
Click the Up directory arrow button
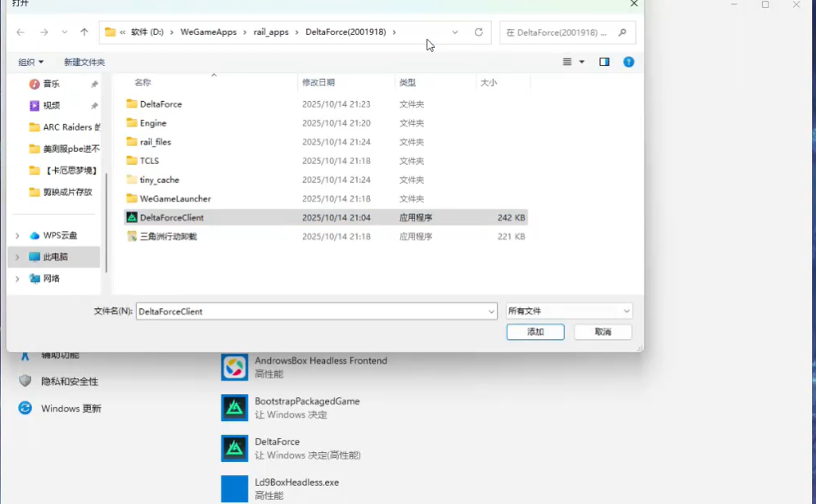click(84, 33)
